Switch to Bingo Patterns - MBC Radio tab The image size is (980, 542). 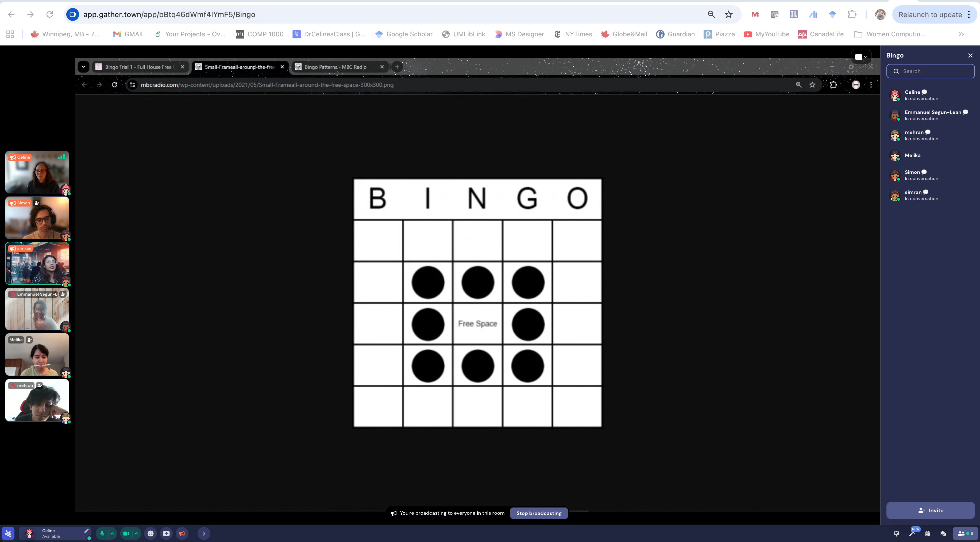coord(335,67)
